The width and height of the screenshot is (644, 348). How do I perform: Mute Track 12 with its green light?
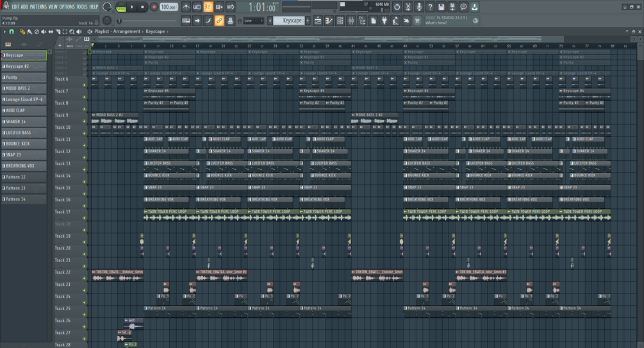pyautogui.click(x=84, y=158)
